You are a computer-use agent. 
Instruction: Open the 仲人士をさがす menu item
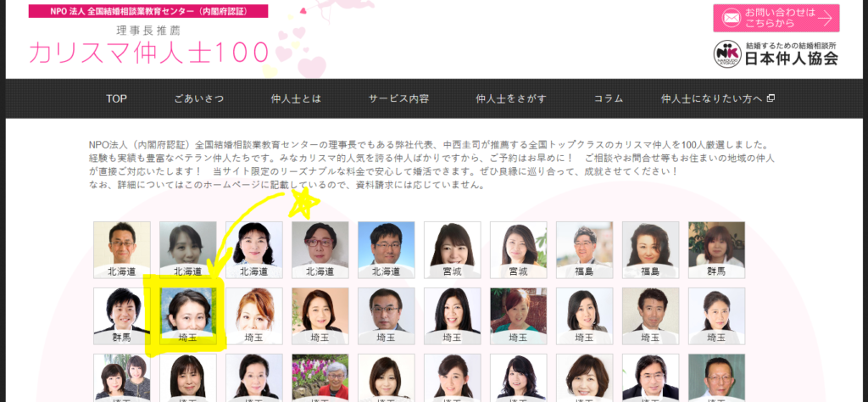(x=511, y=98)
